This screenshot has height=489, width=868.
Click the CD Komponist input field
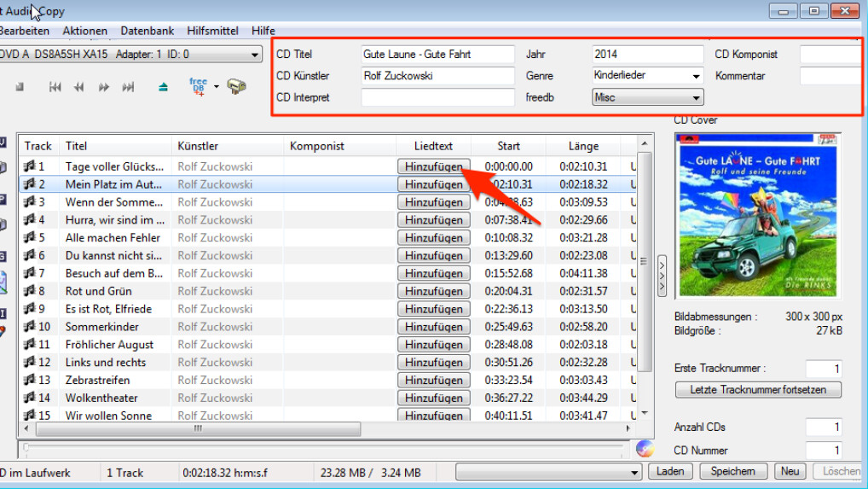tap(830, 55)
